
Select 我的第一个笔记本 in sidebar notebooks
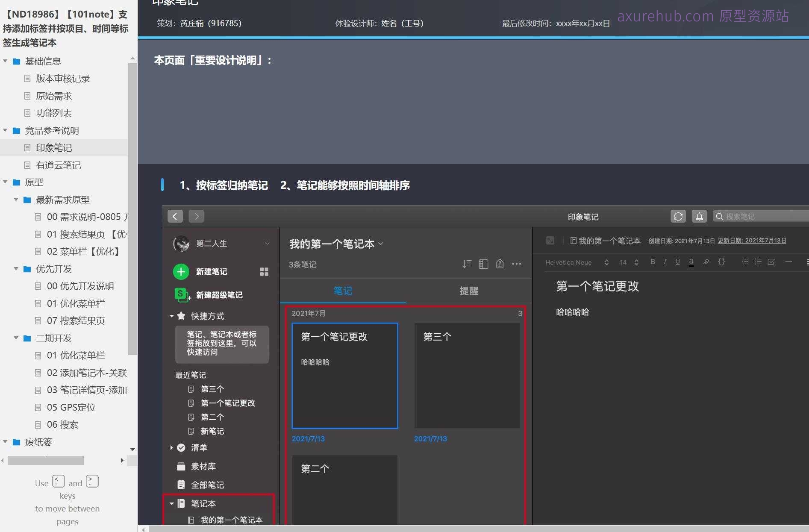[x=232, y=520]
